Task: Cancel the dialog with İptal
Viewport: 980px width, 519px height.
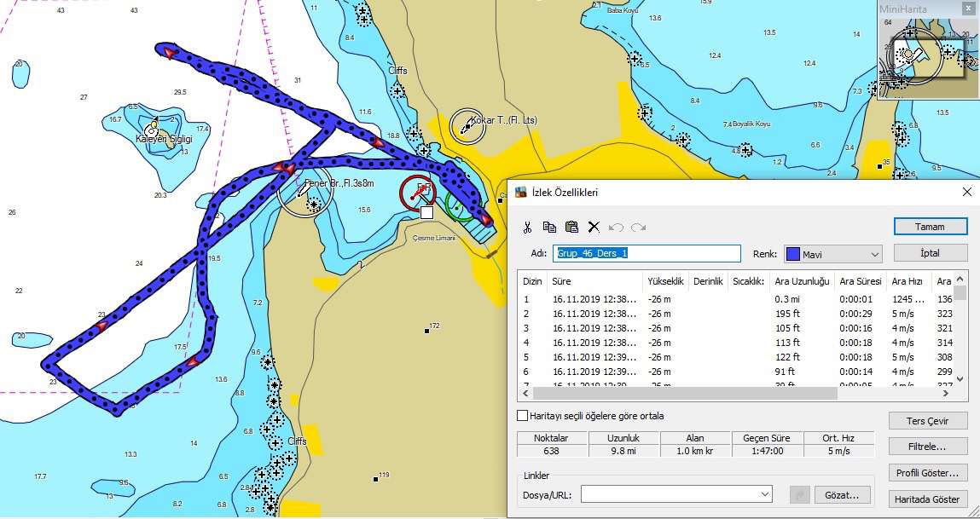Action: [931, 253]
